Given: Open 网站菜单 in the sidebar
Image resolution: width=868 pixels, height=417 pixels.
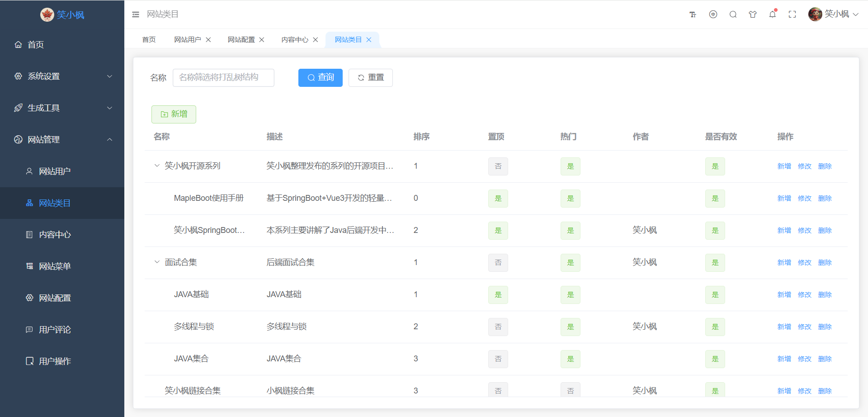Looking at the screenshot, I should [62, 266].
